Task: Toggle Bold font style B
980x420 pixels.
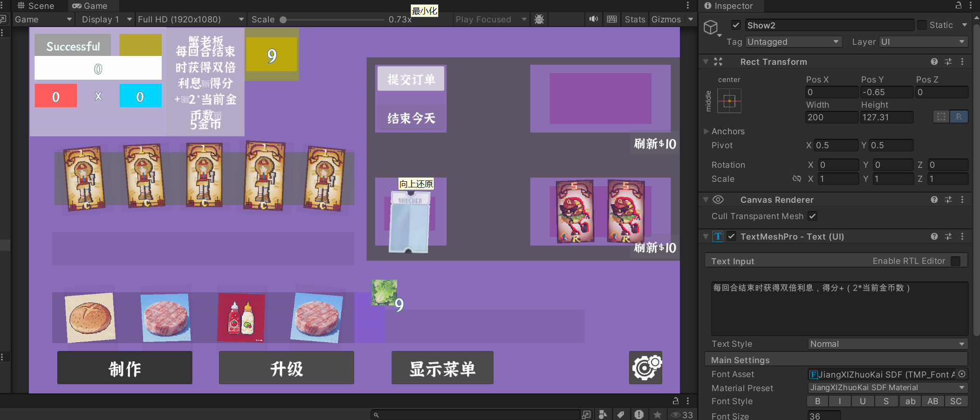Action: coord(818,401)
